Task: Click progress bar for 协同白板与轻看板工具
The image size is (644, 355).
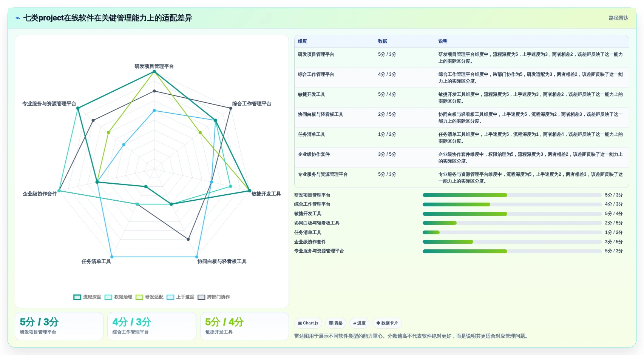Action: click(x=512, y=223)
